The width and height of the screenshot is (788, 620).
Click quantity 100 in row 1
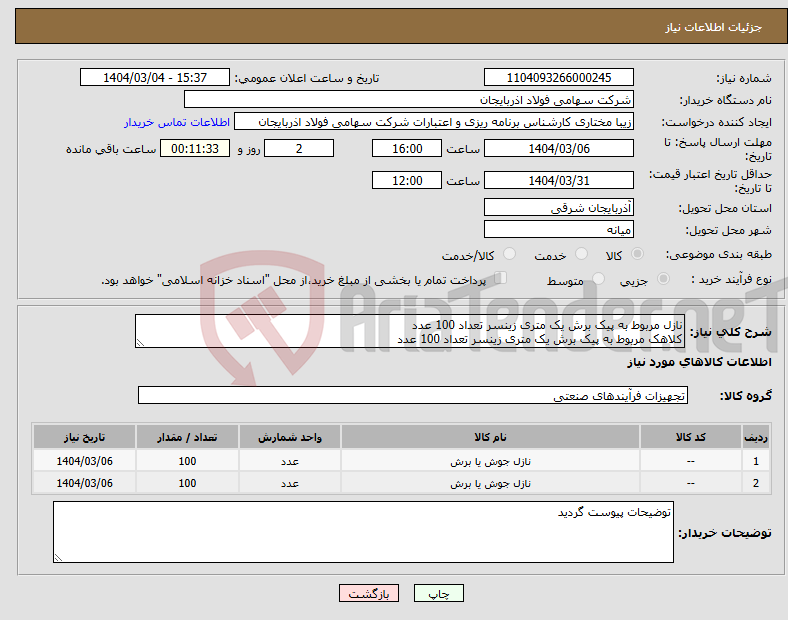pos(187,461)
